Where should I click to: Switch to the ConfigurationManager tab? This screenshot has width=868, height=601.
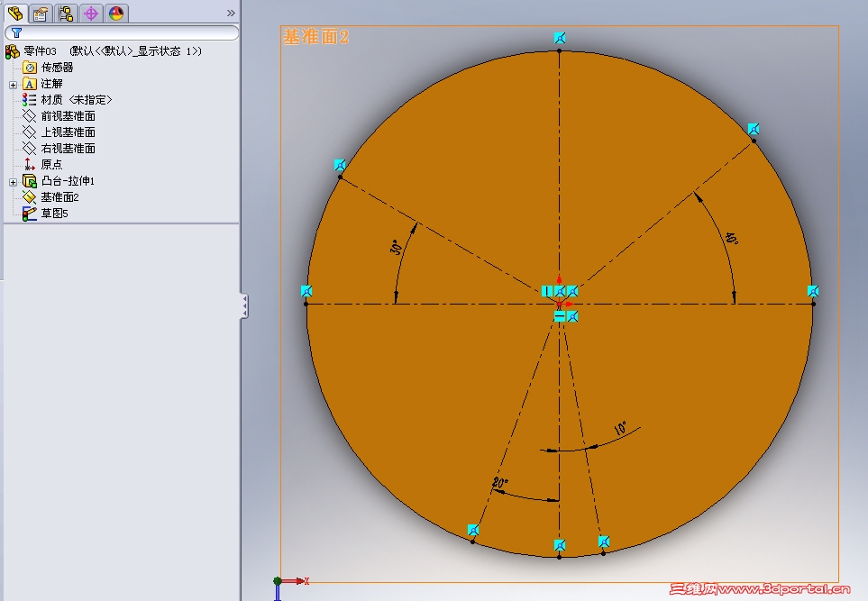[66, 14]
